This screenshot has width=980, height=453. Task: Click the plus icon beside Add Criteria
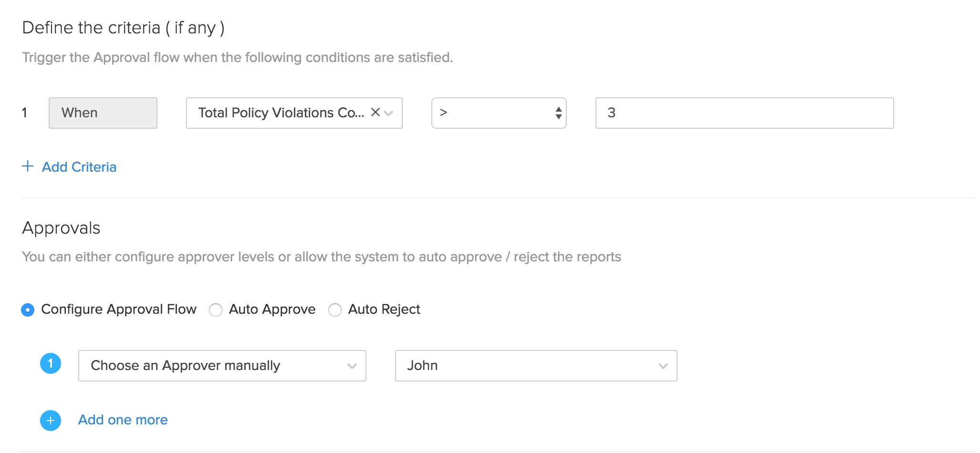point(28,166)
